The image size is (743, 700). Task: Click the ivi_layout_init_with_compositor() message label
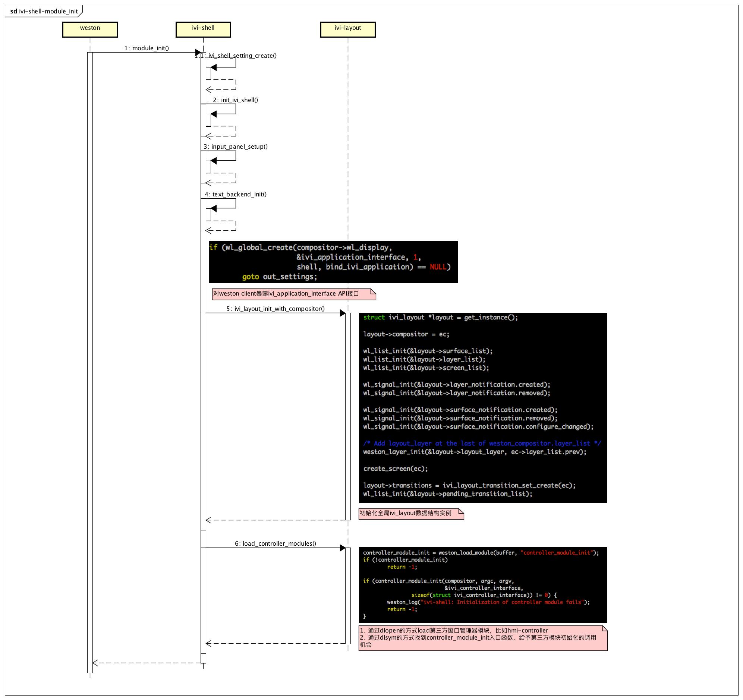276,309
